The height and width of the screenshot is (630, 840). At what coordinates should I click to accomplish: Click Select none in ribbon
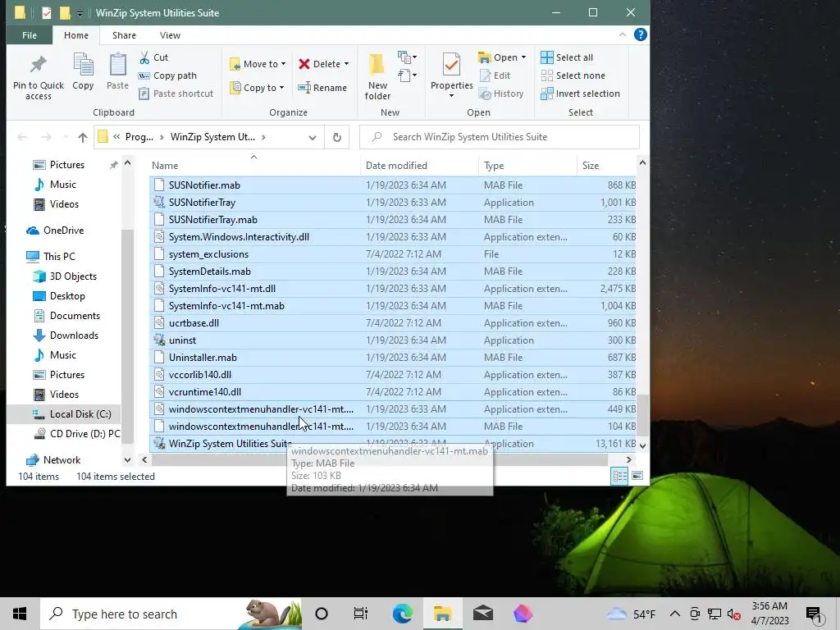(573, 75)
